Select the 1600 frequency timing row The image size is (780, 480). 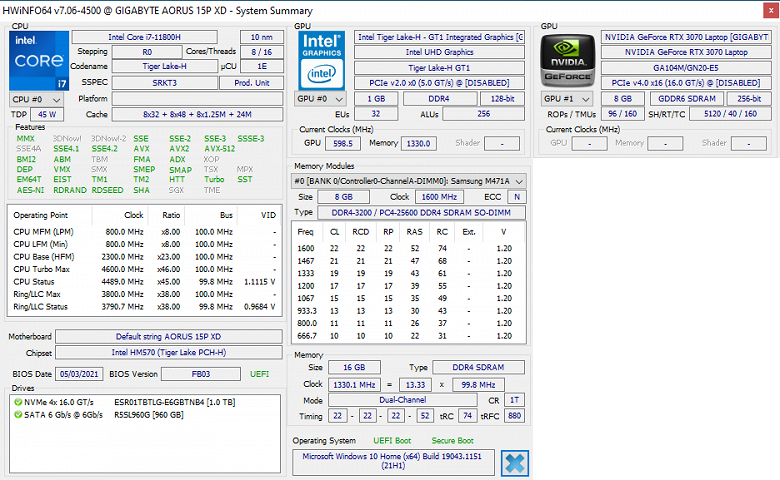coord(408,248)
